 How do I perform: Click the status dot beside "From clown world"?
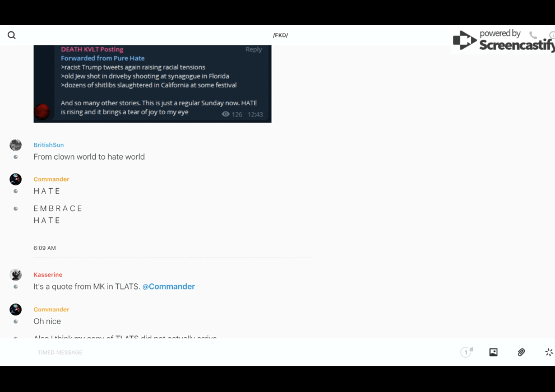(16, 157)
